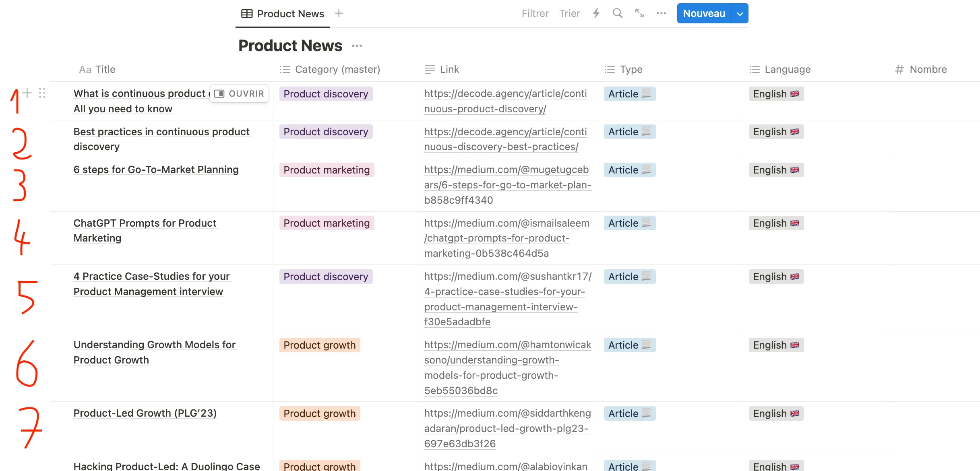Click the Product growth tag for Understanding Growth Models
Image resolution: width=980 pixels, height=471 pixels.
tap(319, 345)
